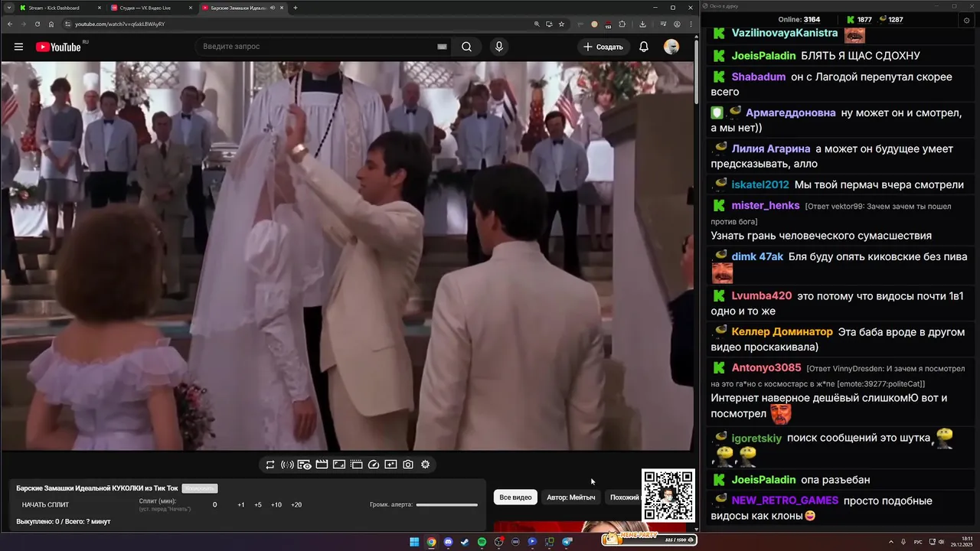
Task: Click the browser address bar URL
Action: tap(119, 24)
